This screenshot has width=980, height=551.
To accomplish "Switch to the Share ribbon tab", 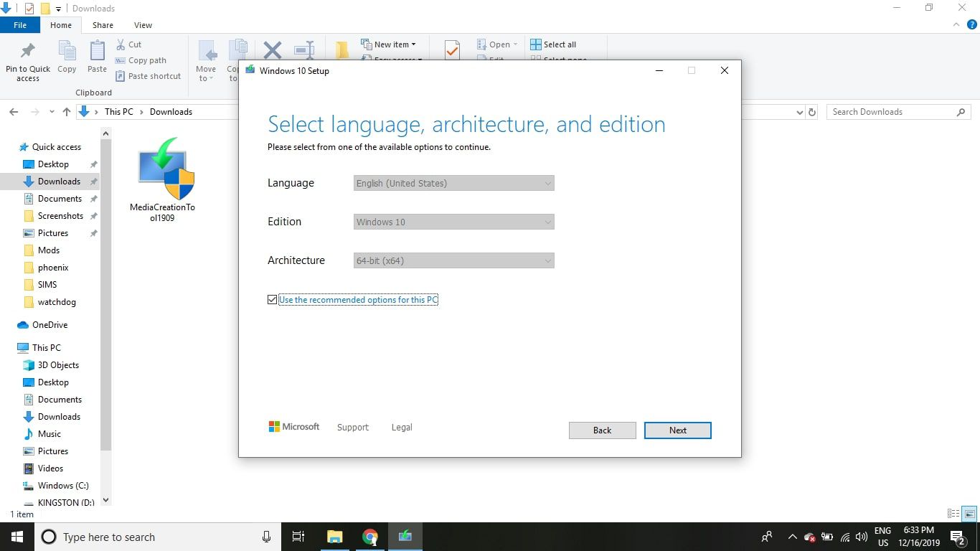I will coord(103,25).
